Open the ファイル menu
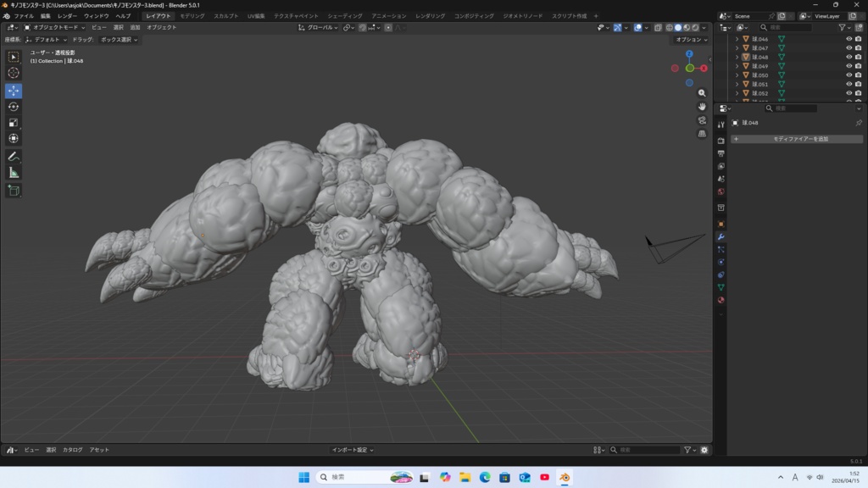This screenshot has height=488, width=868. [24, 16]
